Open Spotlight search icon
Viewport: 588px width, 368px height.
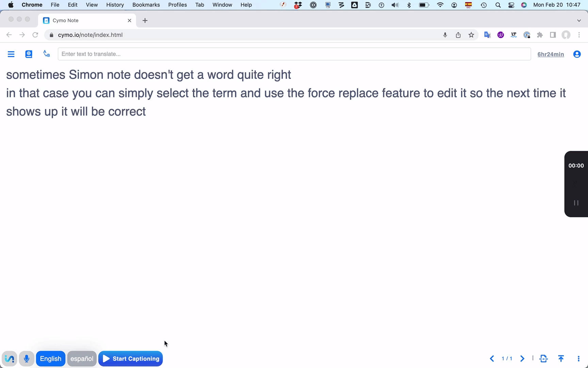pos(498,5)
